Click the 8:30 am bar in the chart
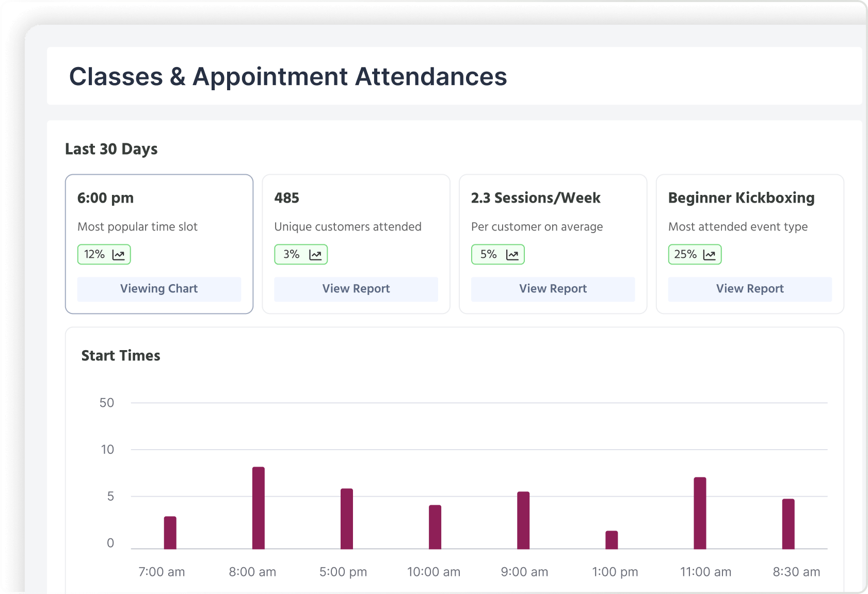This screenshot has width=868, height=594. [788, 524]
